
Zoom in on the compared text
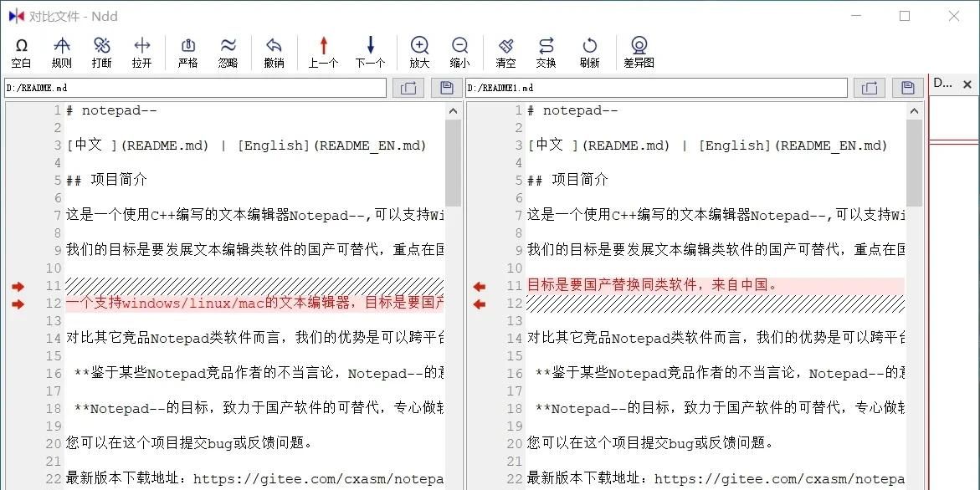pyautogui.click(x=419, y=50)
